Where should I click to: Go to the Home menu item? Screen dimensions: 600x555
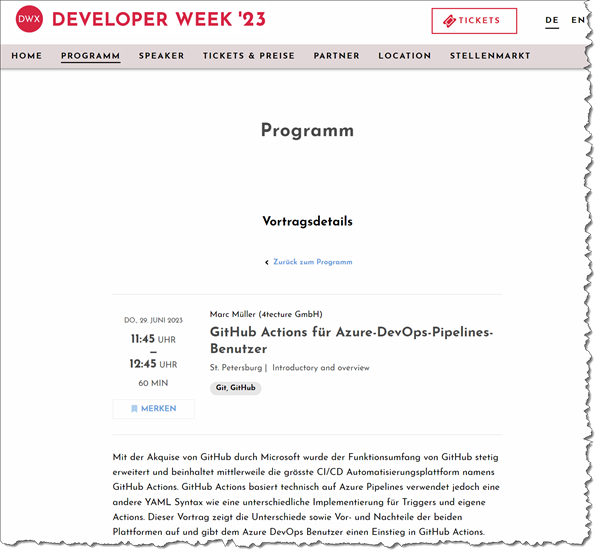pos(27,56)
